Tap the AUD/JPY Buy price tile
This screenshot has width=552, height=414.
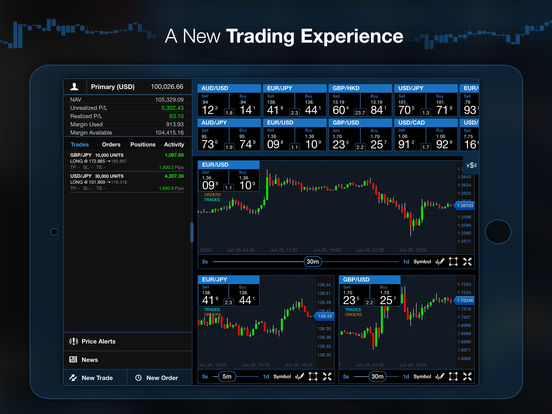pos(245,139)
